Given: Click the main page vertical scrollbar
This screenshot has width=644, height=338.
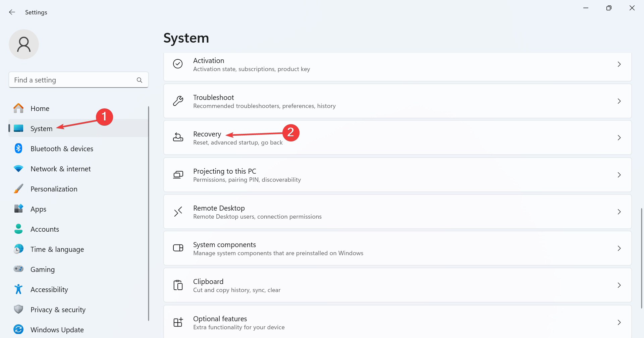Looking at the screenshot, I should click(641, 258).
